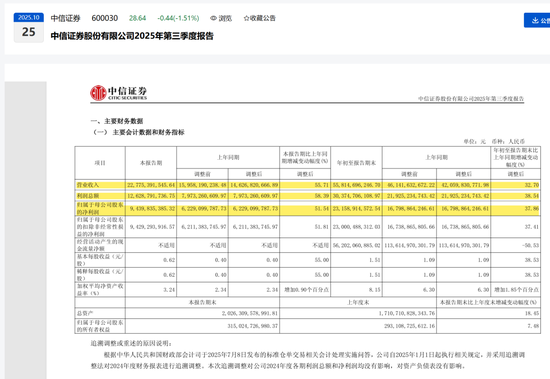Click the 增加1.85个百分点 cell
The width and height of the screenshot is (550, 379).
click(516, 290)
